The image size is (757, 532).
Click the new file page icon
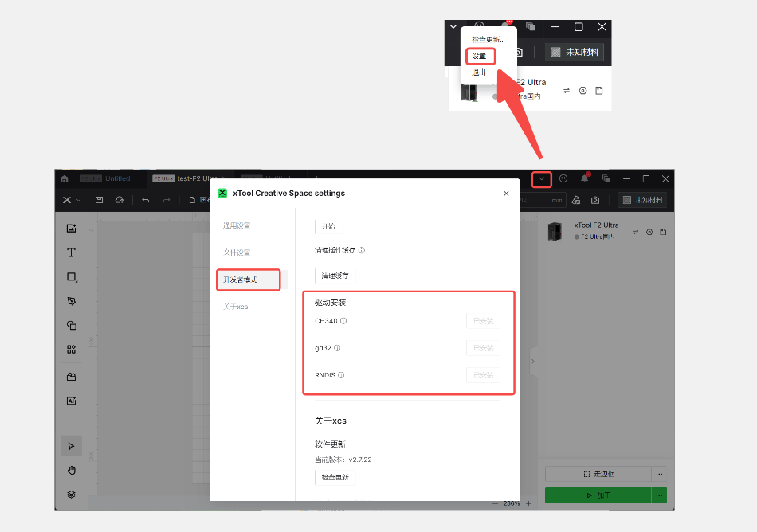click(x=192, y=200)
